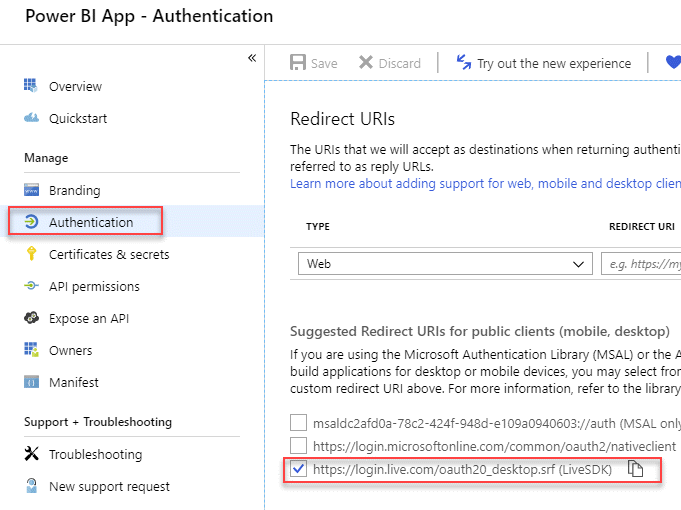Click the Web dropdown chevron arrow
Screen dimensions: 681x510
click(578, 264)
